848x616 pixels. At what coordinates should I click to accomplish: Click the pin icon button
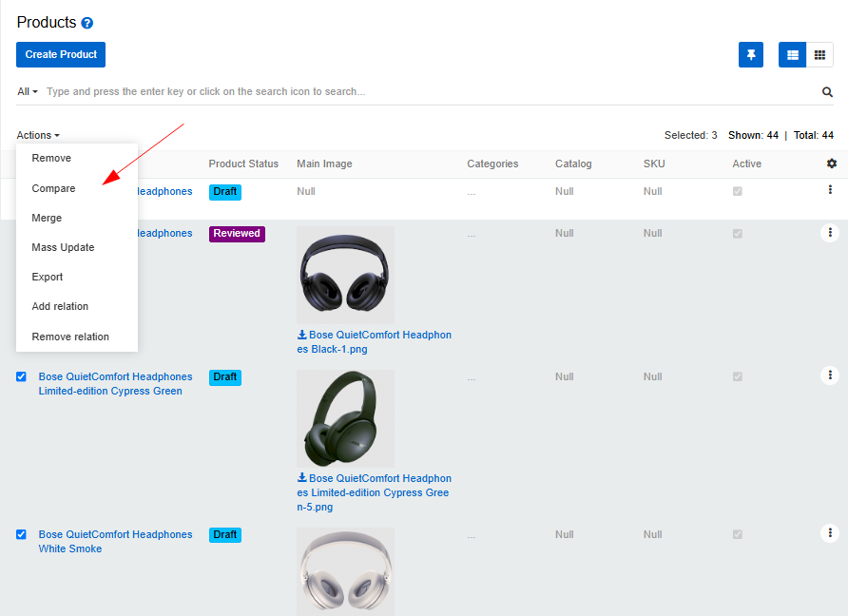(x=751, y=54)
